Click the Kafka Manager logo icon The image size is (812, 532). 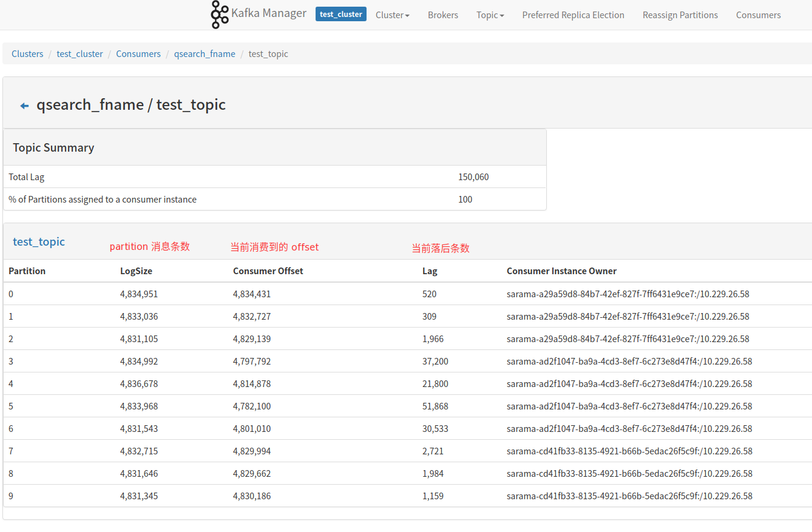pyautogui.click(x=220, y=15)
